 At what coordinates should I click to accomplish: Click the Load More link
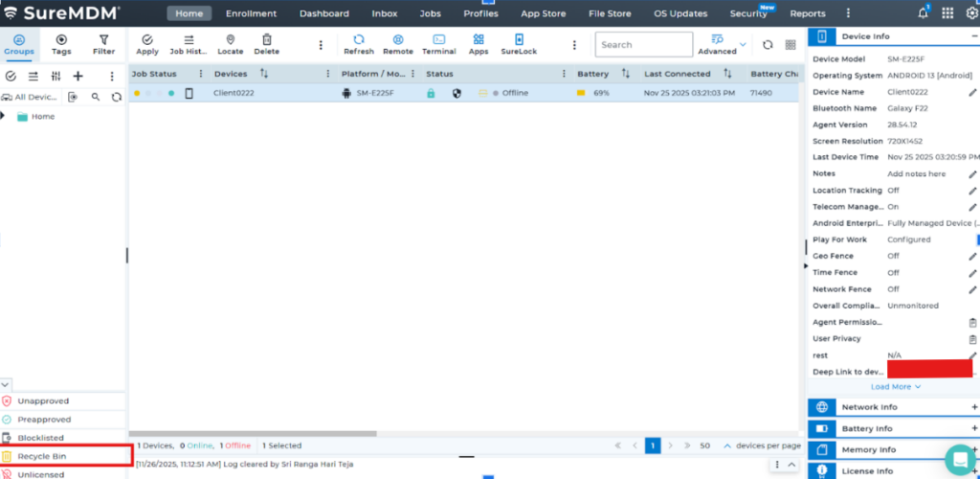tap(896, 387)
